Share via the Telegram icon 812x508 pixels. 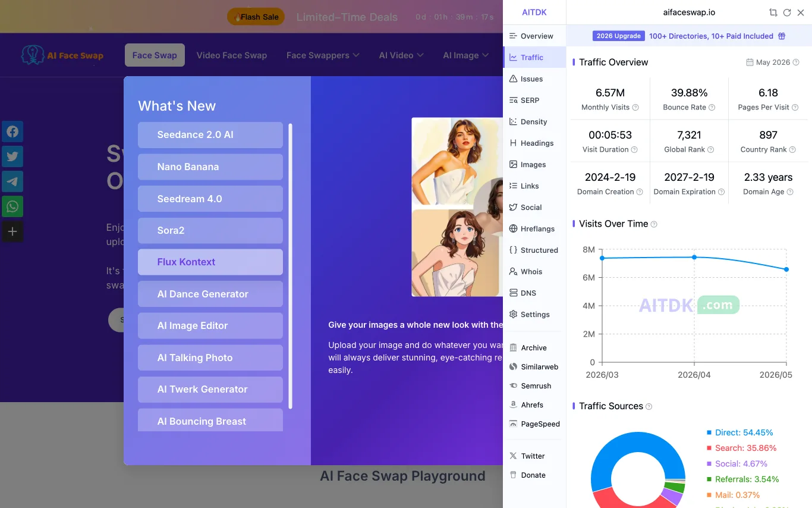(12, 182)
